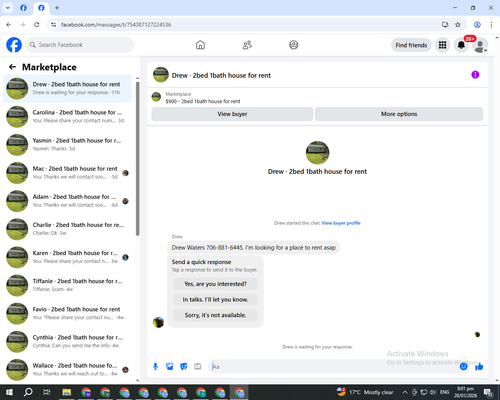This screenshot has width=500, height=400.
Task: Go to Home feed icon
Action: point(200,45)
